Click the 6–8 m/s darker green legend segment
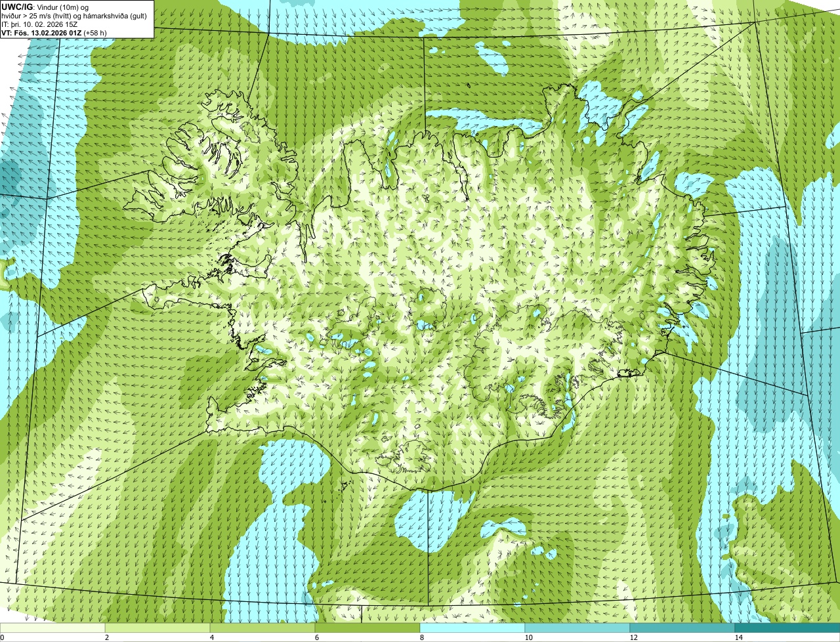 coord(367,628)
